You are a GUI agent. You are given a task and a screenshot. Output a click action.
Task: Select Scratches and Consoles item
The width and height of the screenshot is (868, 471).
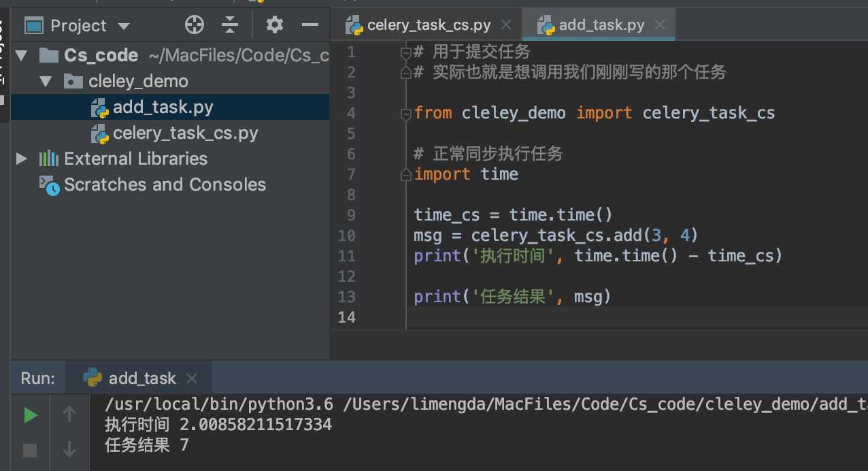[165, 184]
